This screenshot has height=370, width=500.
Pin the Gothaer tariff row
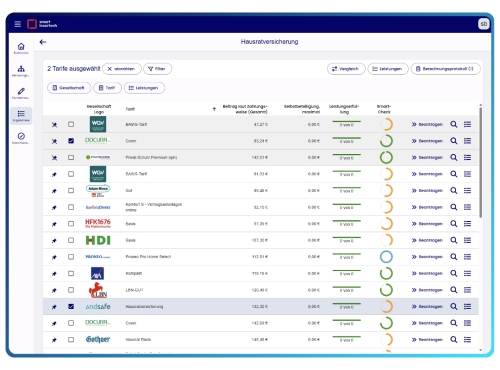pyautogui.click(x=54, y=340)
